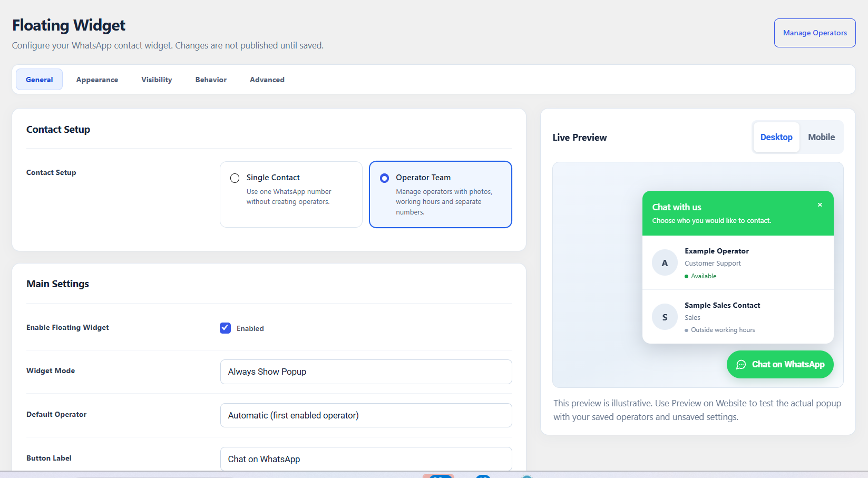This screenshot has height=478, width=868.
Task: Select the Operator Team radio option
Action: 385,178
